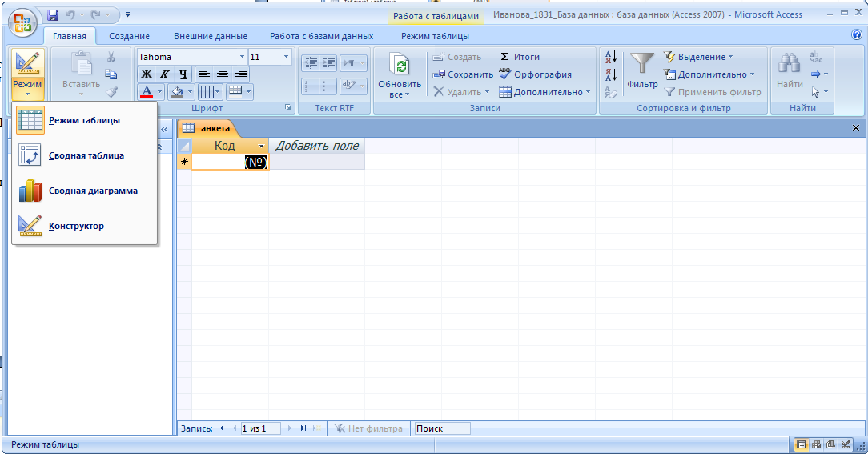Open the Создание ribbon tab
Image resolution: width=868 pixels, height=454 pixels.
coord(129,36)
